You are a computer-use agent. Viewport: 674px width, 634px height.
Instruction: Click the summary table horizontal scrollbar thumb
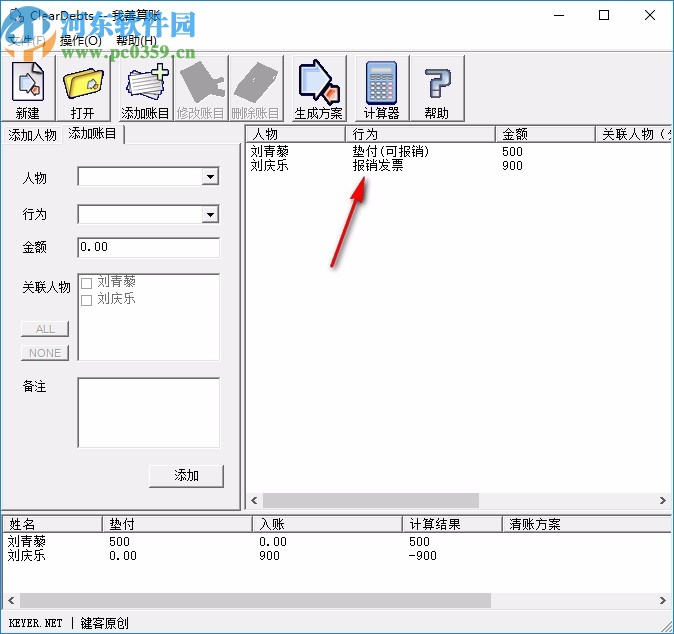(255, 600)
